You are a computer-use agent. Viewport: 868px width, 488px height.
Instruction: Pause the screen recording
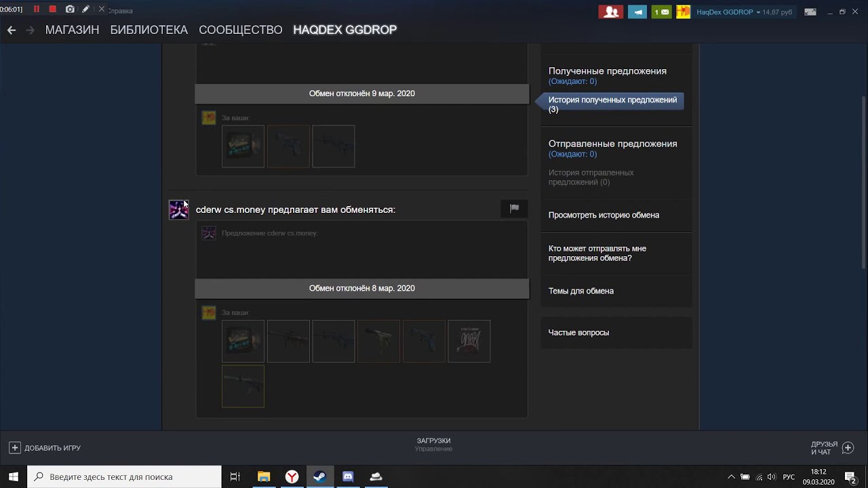coord(37,9)
